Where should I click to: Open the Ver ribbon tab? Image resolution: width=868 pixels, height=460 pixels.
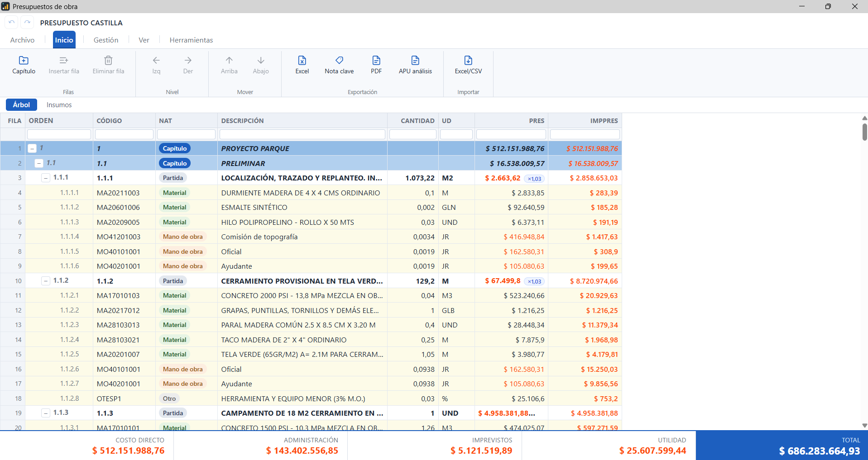click(x=144, y=40)
